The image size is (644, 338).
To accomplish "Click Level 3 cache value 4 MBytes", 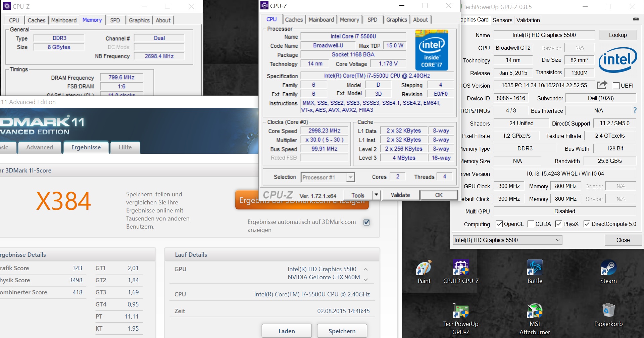I will coord(404,158).
